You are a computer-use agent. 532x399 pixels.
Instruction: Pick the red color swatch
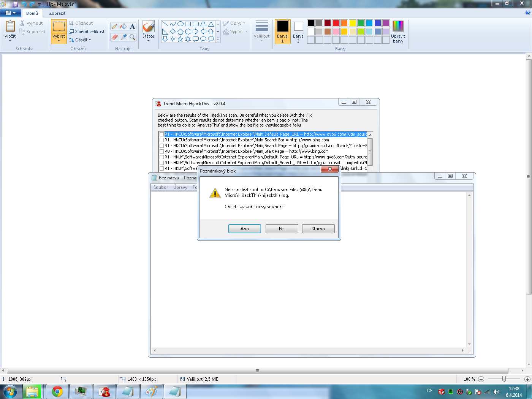pos(336,23)
